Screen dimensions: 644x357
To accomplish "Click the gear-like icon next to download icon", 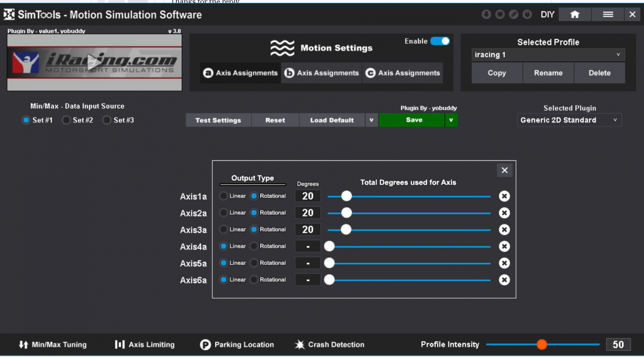I will click(500, 14).
